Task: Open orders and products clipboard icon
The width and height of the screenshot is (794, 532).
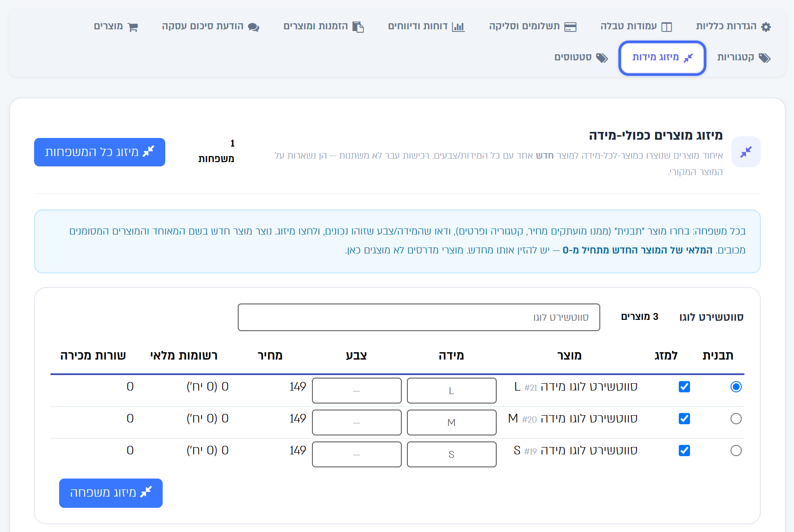Action: [x=358, y=27]
